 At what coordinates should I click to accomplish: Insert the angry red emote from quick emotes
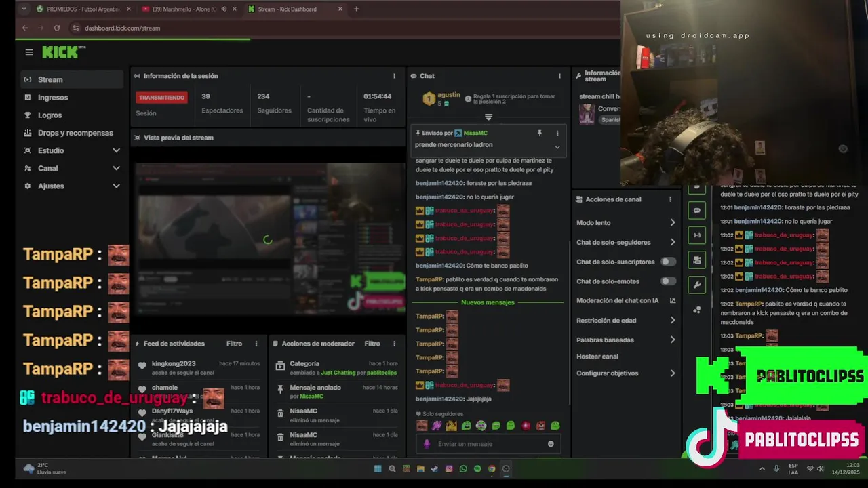coord(540,426)
